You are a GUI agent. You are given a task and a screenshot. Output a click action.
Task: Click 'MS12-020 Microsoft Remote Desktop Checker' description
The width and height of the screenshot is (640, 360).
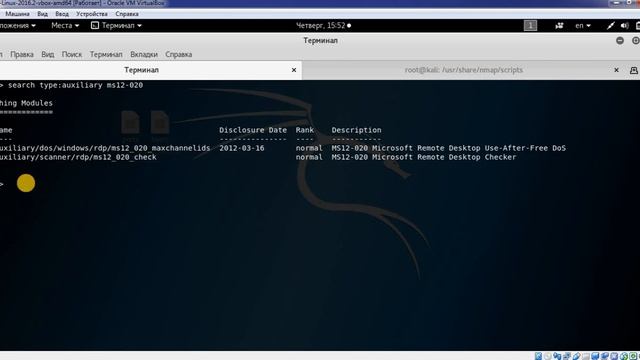coord(424,157)
